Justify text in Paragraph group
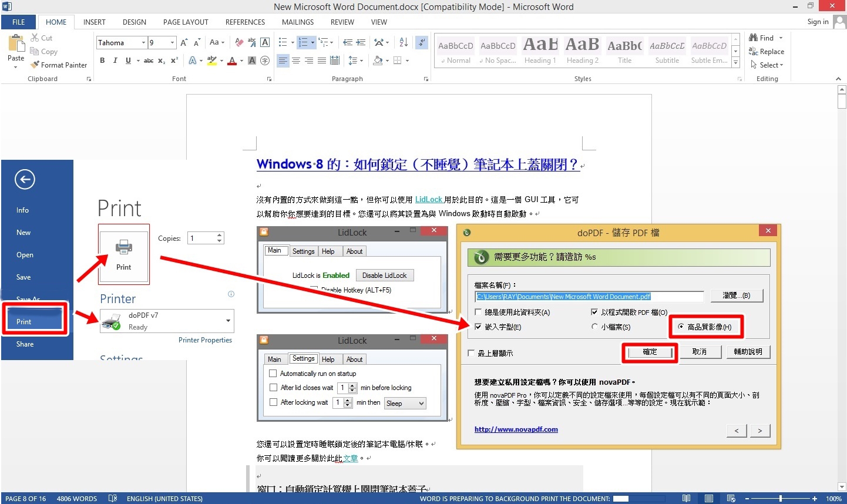 tap(322, 61)
